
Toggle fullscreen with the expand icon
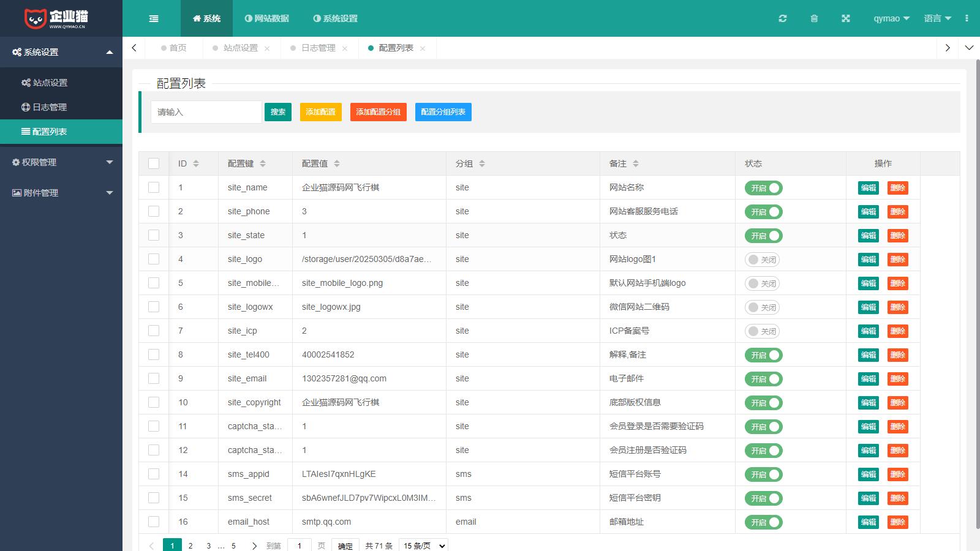(846, 18)
